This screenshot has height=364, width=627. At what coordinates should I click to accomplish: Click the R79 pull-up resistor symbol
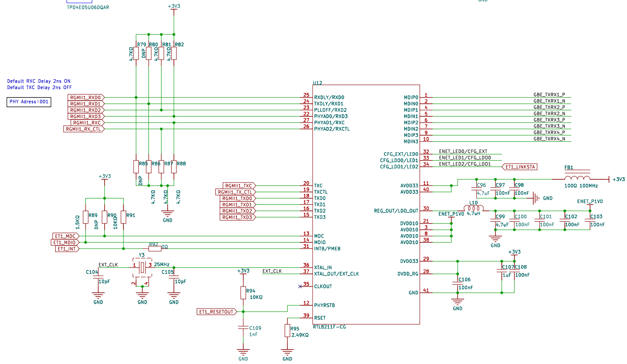(136, 53)
